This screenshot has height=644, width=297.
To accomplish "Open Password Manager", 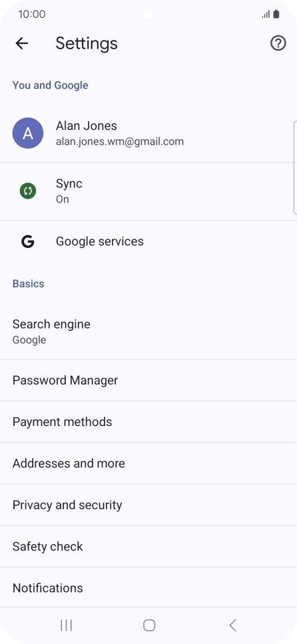I will point(148,380).
